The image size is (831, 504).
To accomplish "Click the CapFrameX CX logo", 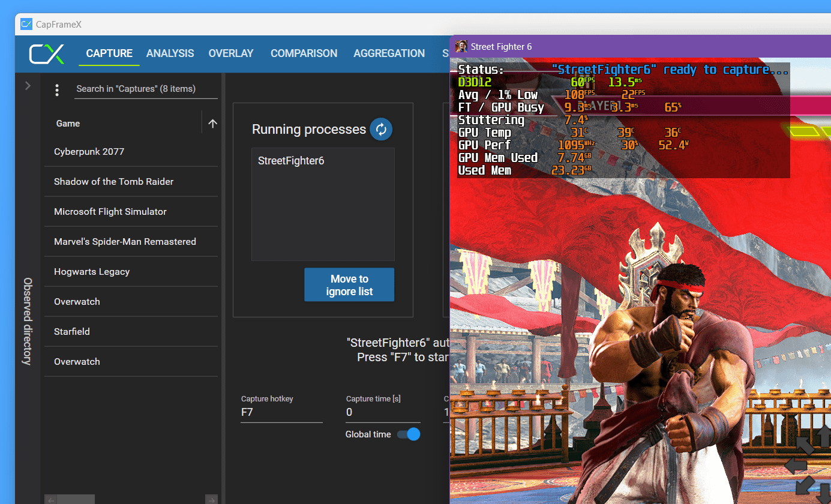I will point(47,53).
